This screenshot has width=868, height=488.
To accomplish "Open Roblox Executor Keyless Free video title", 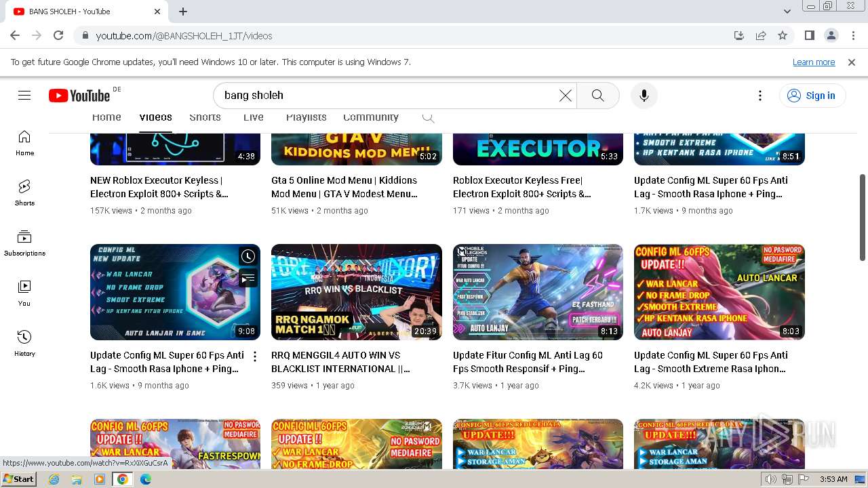I will [x=522, y=187].
